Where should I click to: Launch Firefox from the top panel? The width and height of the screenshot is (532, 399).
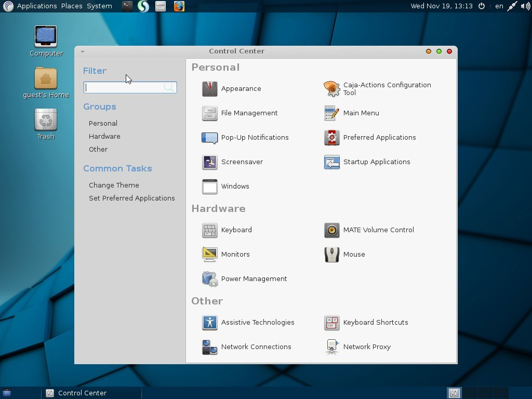pyautogui.click(x=179, y=6)
